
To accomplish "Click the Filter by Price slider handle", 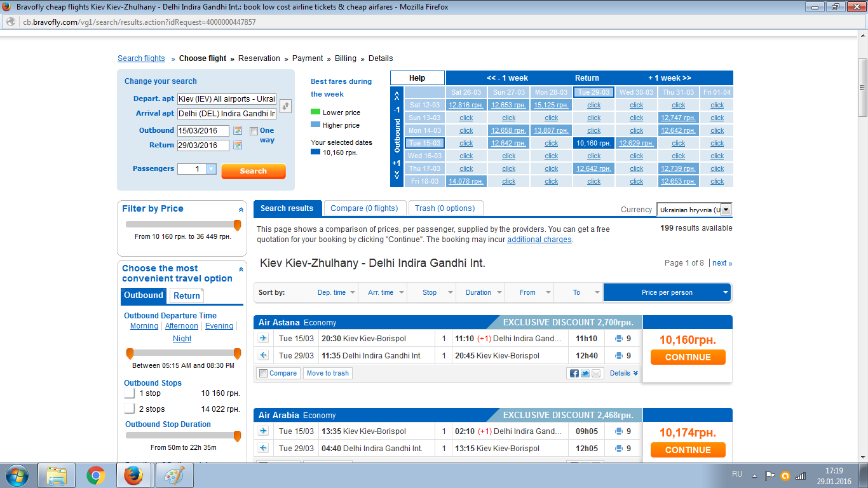I will pyautogui.click(x=237, y=225).
